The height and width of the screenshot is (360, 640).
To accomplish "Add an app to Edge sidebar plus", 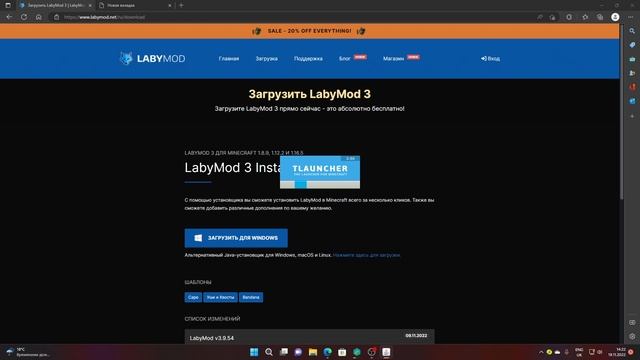I will point(632,116).
